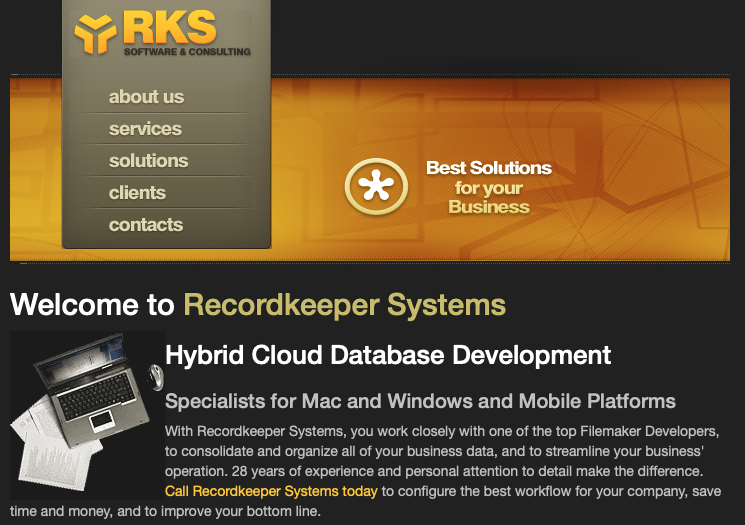Open the about us menu item
The image size is (745, 525).
click(146, 97)
